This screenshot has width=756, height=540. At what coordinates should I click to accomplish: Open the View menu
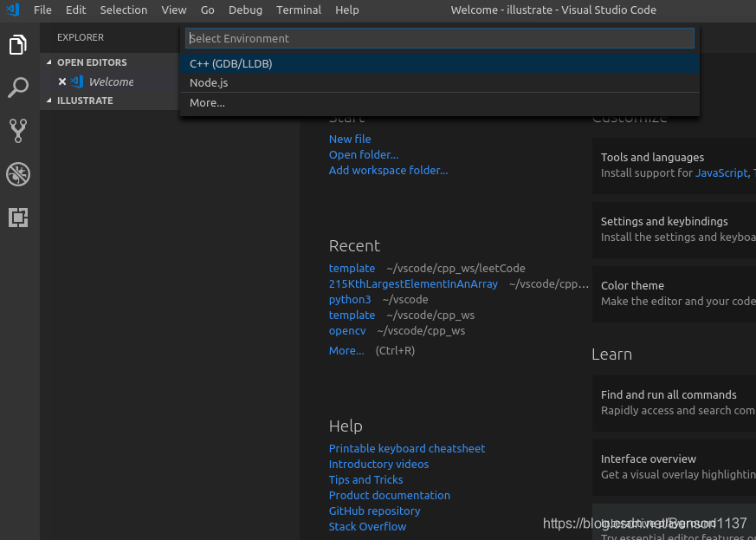point(174,10)
